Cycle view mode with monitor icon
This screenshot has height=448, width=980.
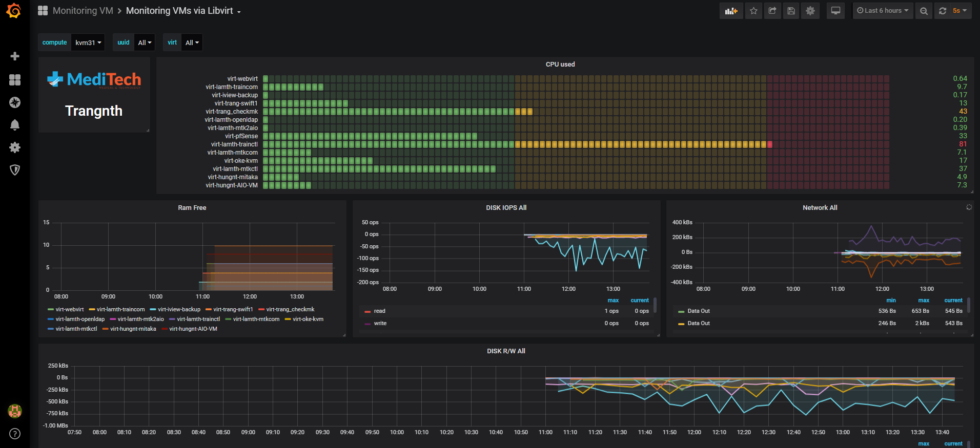point(835,11)
